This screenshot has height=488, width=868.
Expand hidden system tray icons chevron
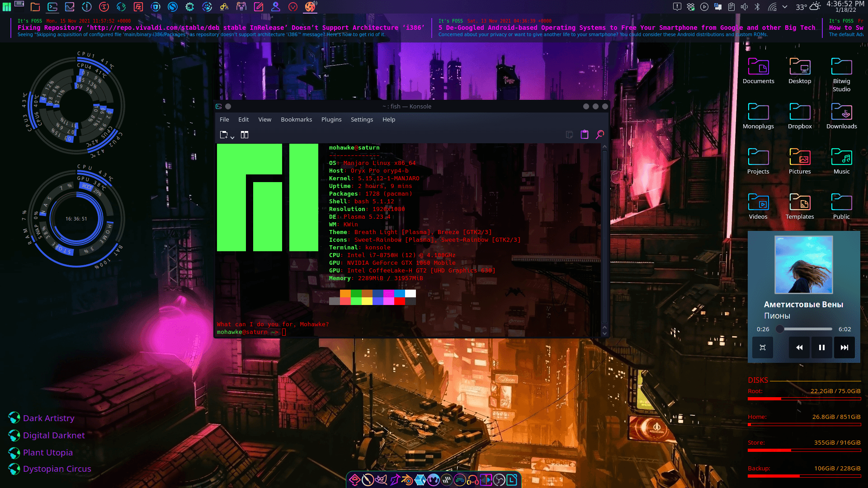pyautogui.click(x=785, y=7)
